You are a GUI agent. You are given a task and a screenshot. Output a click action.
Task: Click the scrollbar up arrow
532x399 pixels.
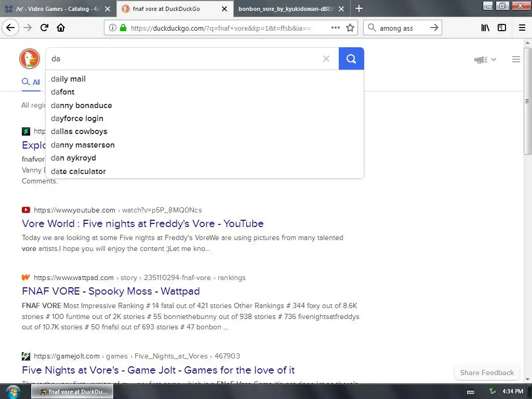point(527,43)
